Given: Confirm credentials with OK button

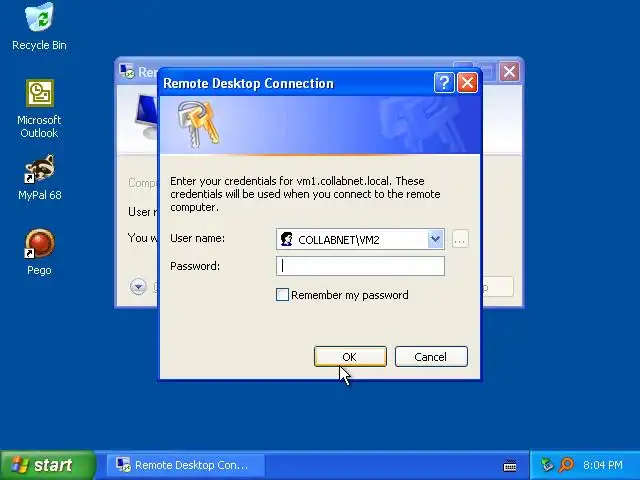Looking at the screenshot, I should (x=350, y=357).
